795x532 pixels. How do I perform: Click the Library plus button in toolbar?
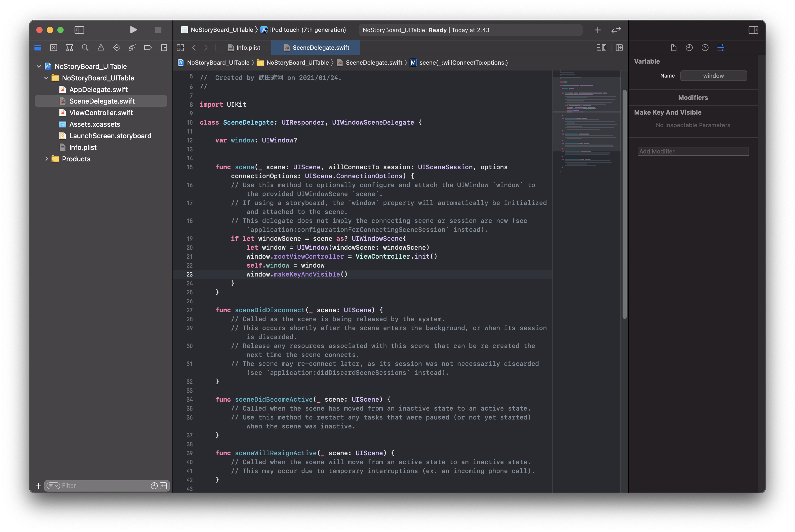(x=598, y=30)
